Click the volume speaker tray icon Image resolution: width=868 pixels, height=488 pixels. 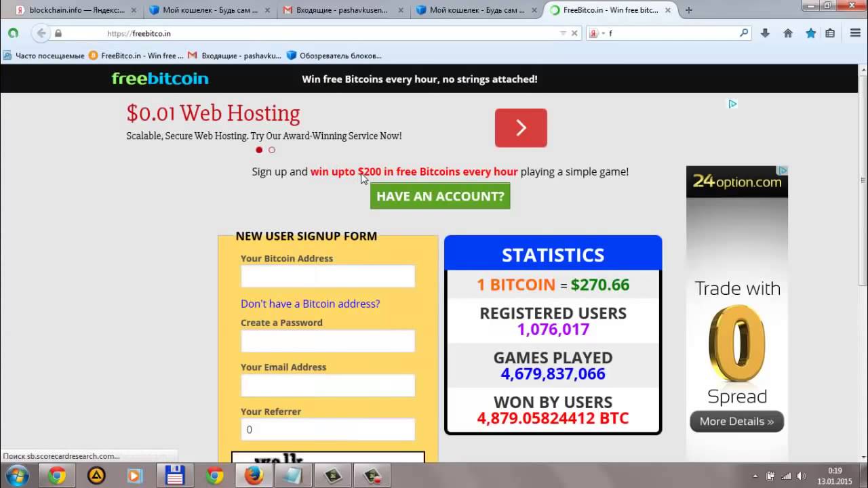point(801,476)
